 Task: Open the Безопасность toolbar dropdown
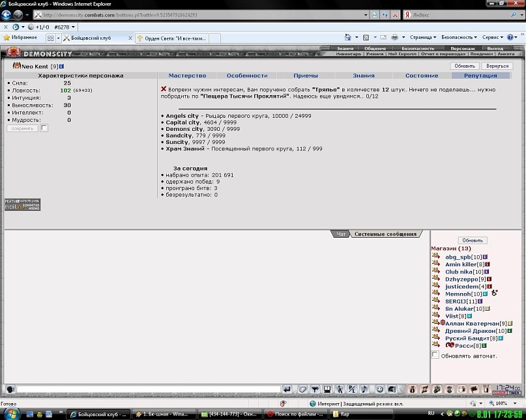(x=459, y=37)
